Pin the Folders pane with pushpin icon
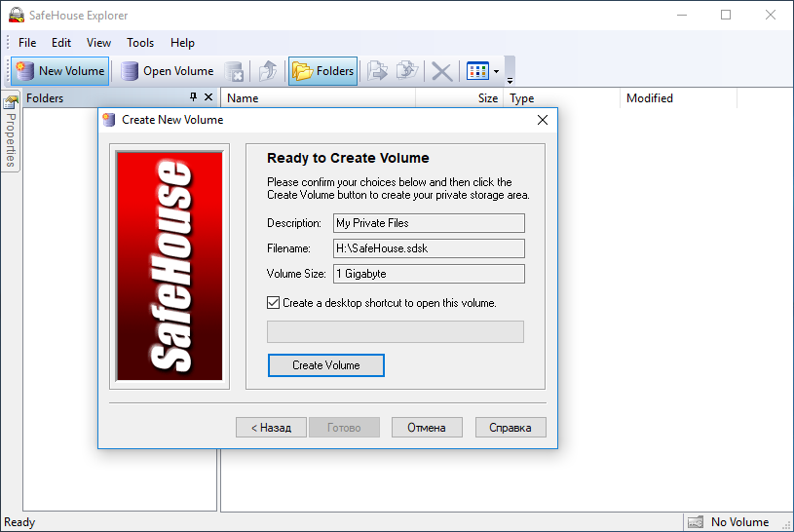Viewport: 794px width, 532px height. pos(194,96)
